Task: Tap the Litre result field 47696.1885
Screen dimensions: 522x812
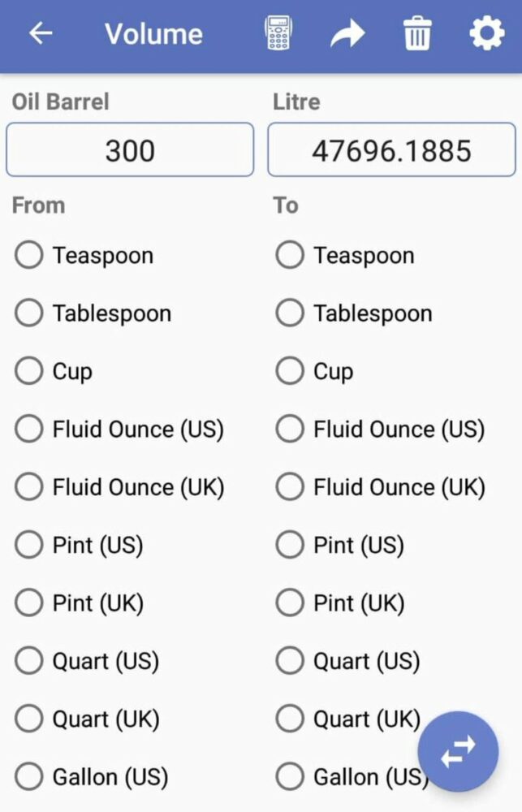Action: tap(391, 149)
